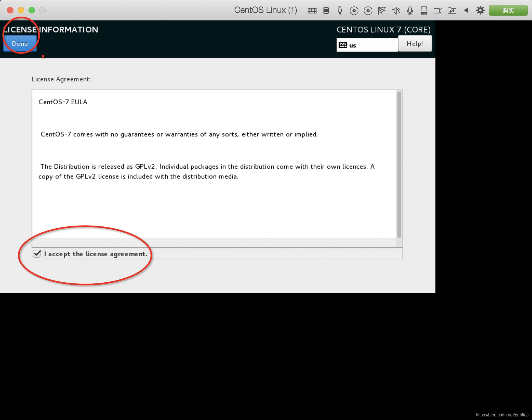The width and height of the screenshot is (532, 420).
Task: Click the microphone icon
Action: click(x=410, y=11)
